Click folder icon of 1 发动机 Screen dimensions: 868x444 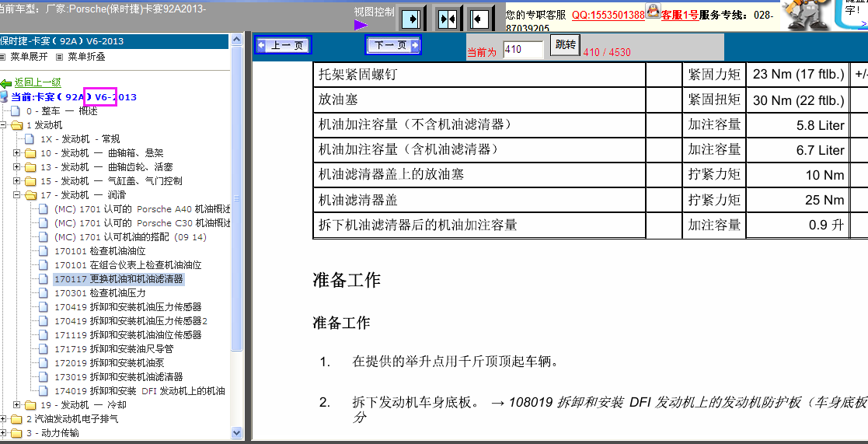(x=16, y=125)
